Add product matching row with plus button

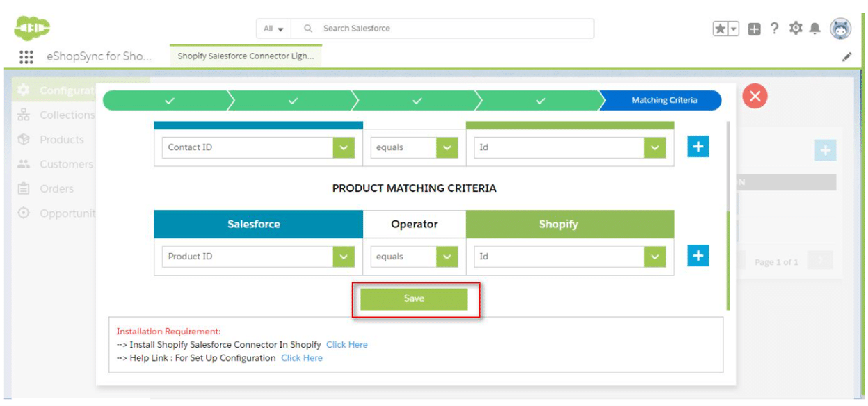coord(698,256)
